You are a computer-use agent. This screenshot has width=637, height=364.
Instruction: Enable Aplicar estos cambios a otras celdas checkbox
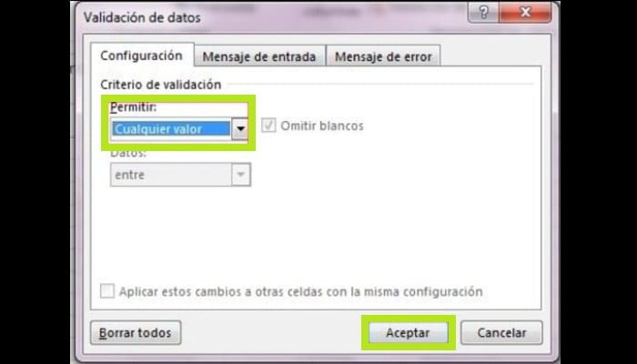[x=107, y=291]
